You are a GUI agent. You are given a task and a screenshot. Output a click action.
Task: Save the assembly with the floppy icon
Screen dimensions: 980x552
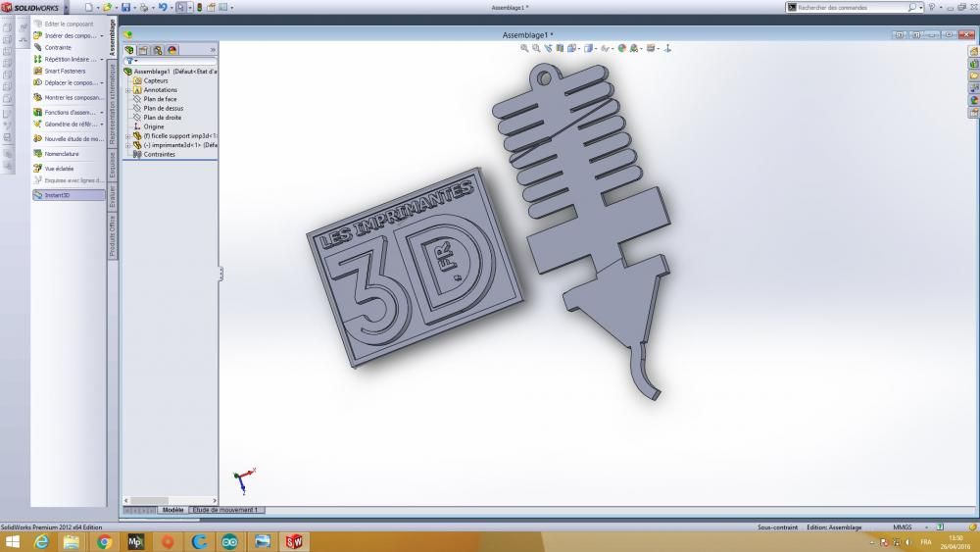click(x=125, y=8)
